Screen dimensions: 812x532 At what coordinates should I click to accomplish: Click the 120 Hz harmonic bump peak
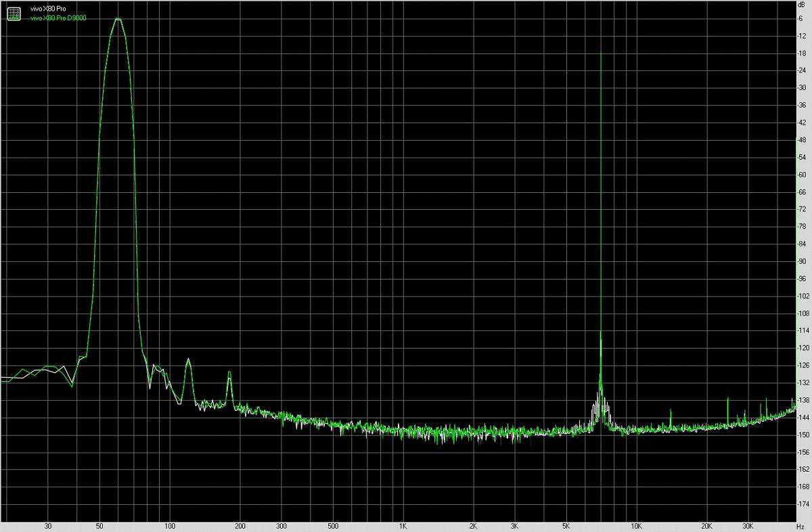[x=188, y=359]
